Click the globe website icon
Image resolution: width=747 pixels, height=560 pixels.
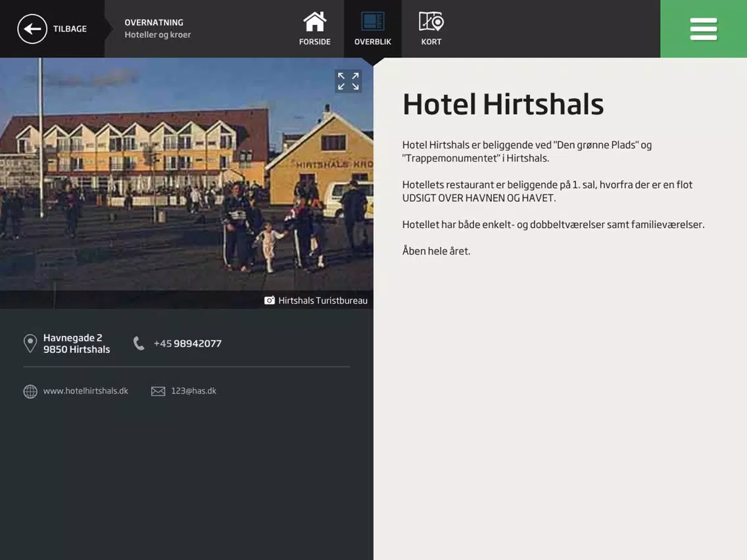click(x=30, y=391)
